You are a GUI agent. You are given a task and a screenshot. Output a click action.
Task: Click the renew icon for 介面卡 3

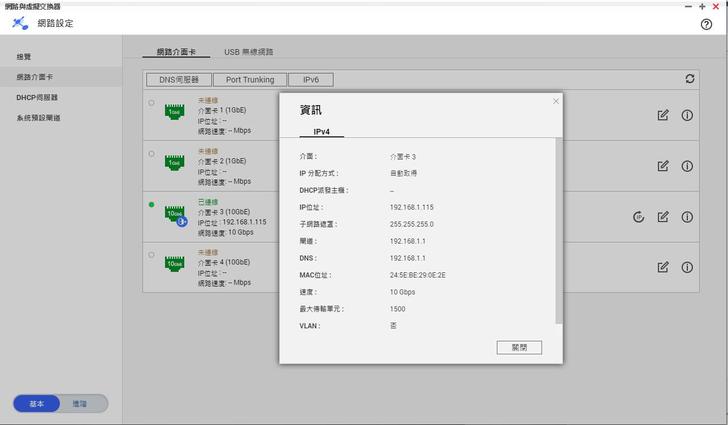(x=638, y=217)
